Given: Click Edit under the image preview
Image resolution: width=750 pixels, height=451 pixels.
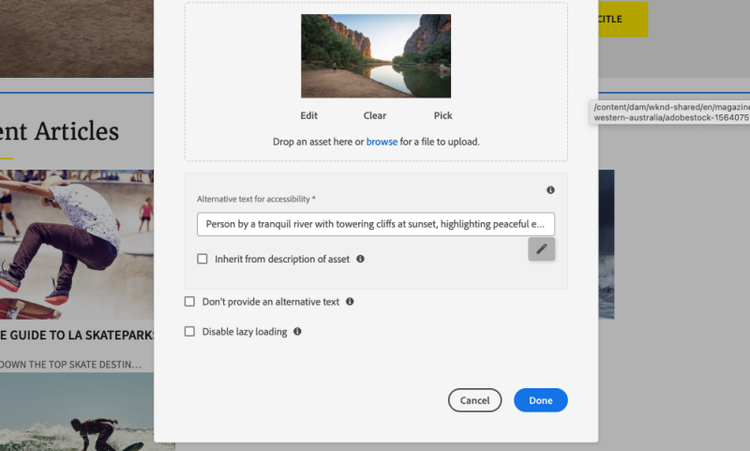Looking at the screenshot, I should click(309, 116).
